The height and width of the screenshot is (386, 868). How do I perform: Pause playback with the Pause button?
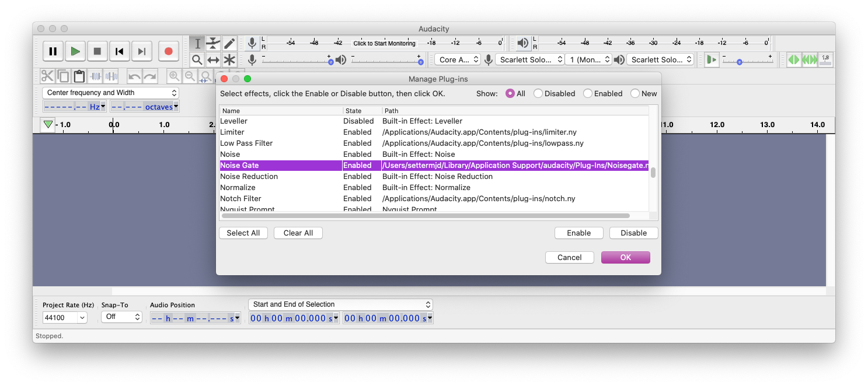pos(53,51)
